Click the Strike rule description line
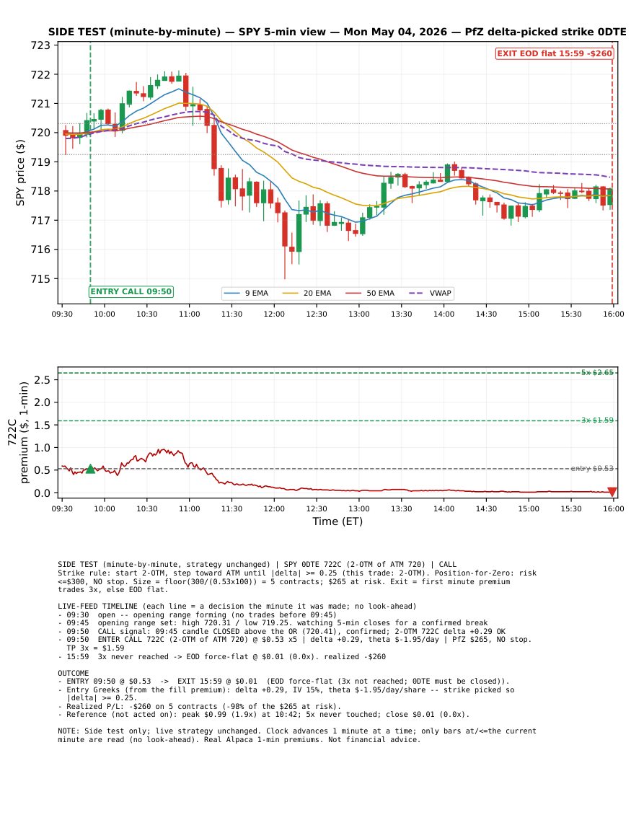644x833 pixels. click(x=297, y=581)
